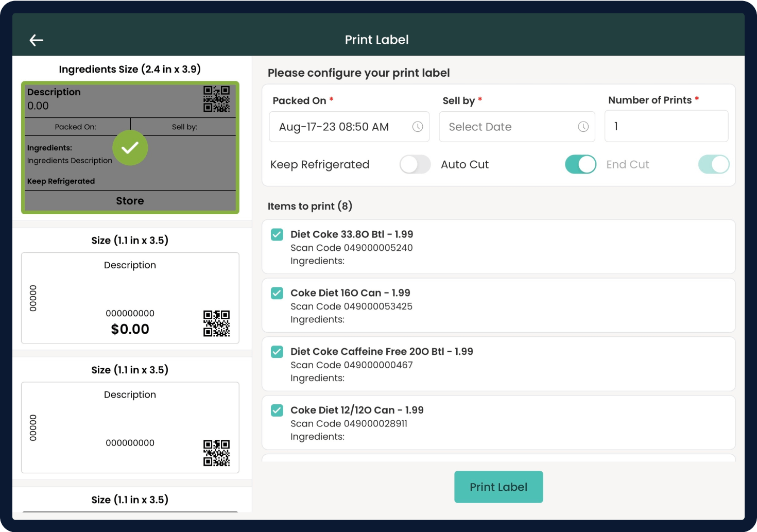Toggle Keep Refrigerated switch

coord(415,165)
